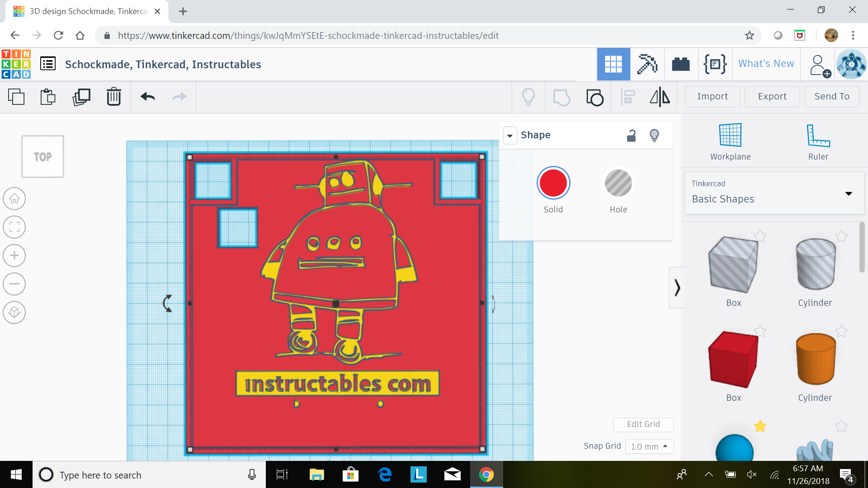Click the Send To button
The height and width of the screenshot is (488, 868).
pyautogui.click(x=832, y=96)
